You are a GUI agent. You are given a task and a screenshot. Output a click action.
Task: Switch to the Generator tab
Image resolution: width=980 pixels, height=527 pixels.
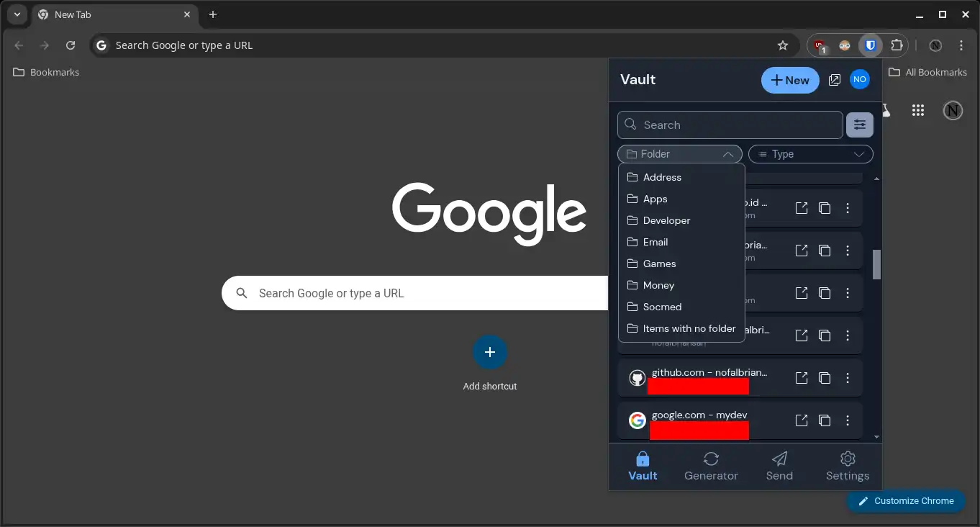(711, 466)
